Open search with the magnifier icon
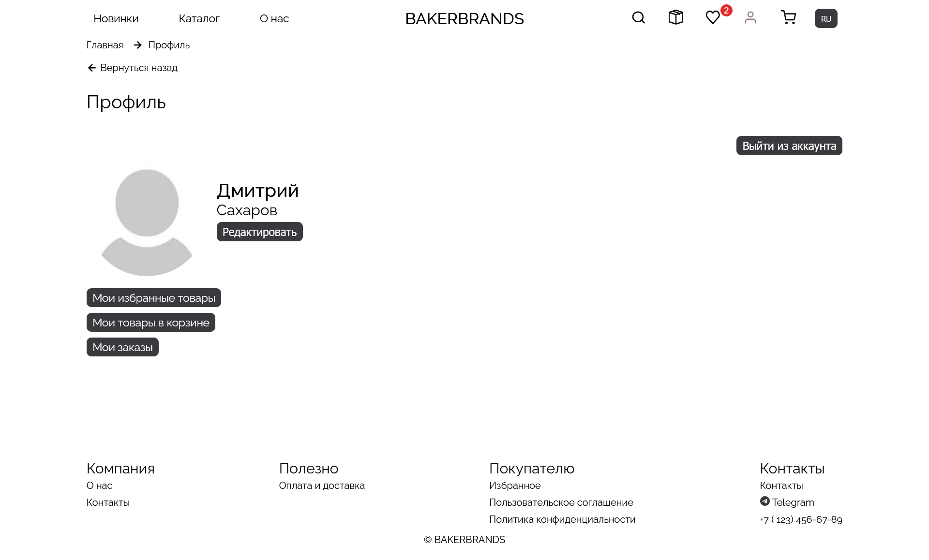Image resolution: width=929 pixels, height=560 pixels. pos(639,18)
